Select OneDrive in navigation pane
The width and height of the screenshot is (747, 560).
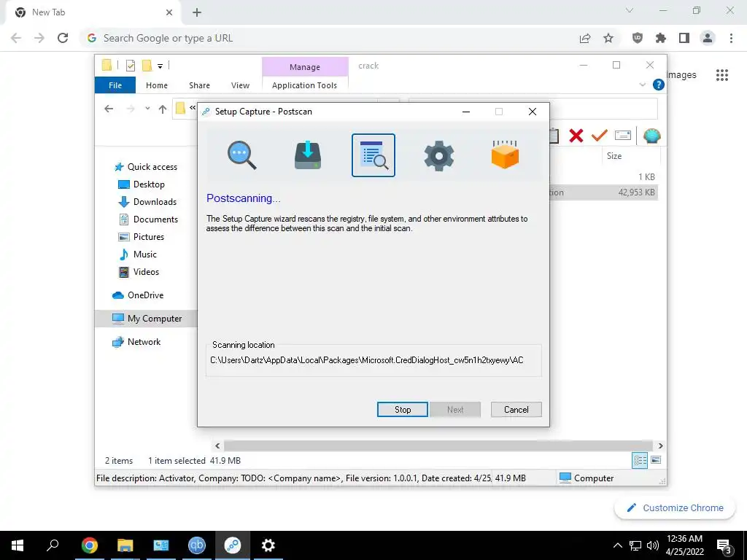point(138,295)
